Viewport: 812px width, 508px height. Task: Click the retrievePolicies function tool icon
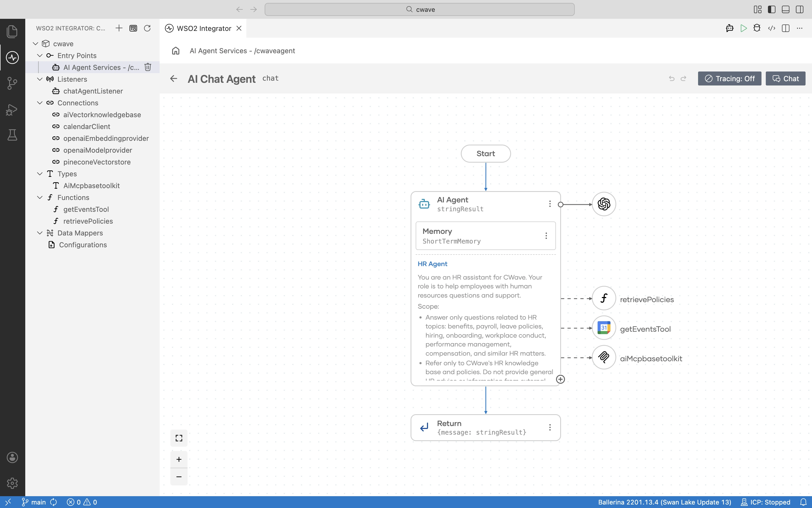(x=604, y=298)
